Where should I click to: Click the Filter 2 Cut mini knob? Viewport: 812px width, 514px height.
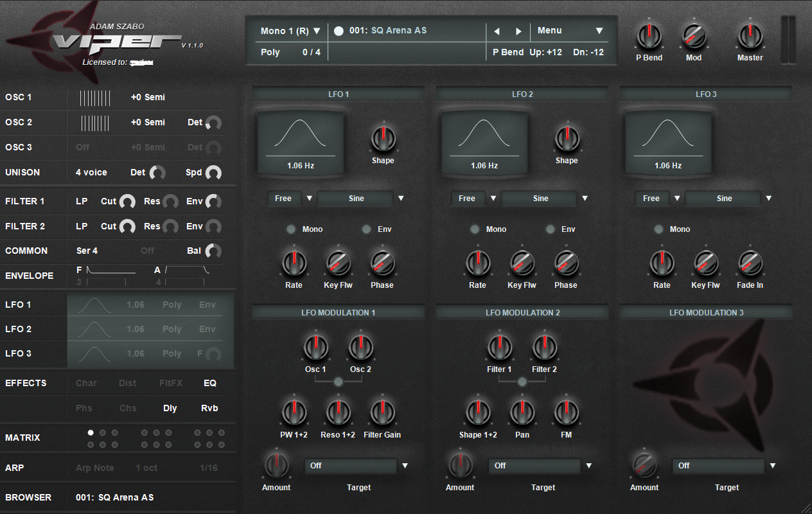click(x=128, y=227)
